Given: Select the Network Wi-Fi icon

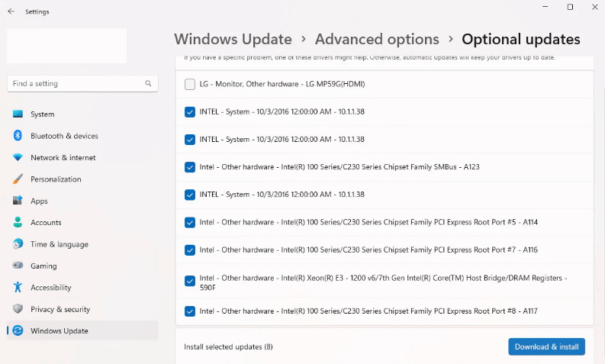Looking at the screenshot, I should point(18,157).
